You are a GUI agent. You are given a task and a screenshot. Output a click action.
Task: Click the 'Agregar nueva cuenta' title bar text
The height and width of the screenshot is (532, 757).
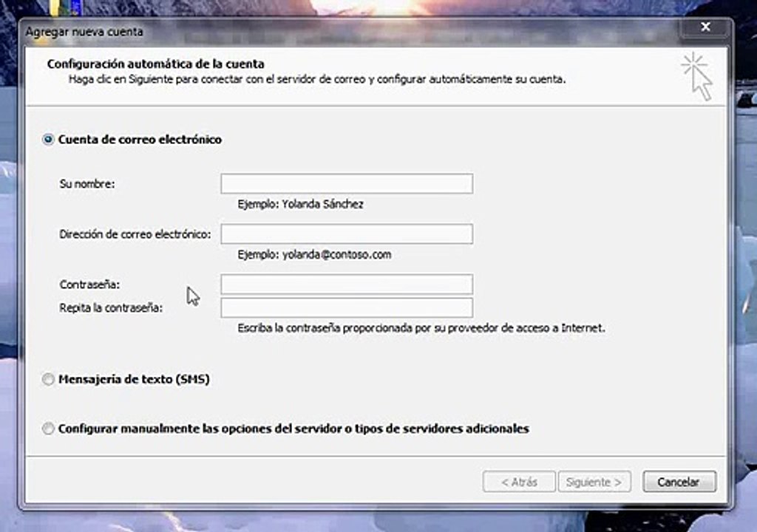tap(84, 32)
